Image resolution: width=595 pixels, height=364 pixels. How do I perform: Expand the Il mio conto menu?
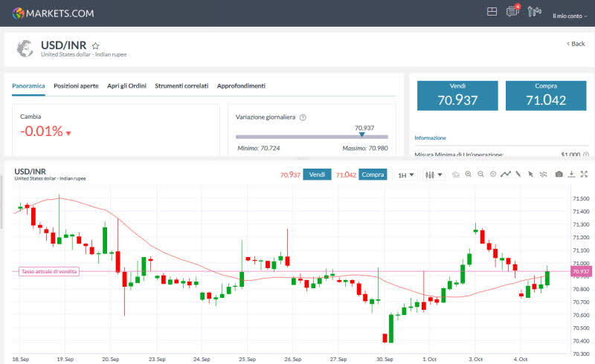pyautogui.click(x=570, y=15)
